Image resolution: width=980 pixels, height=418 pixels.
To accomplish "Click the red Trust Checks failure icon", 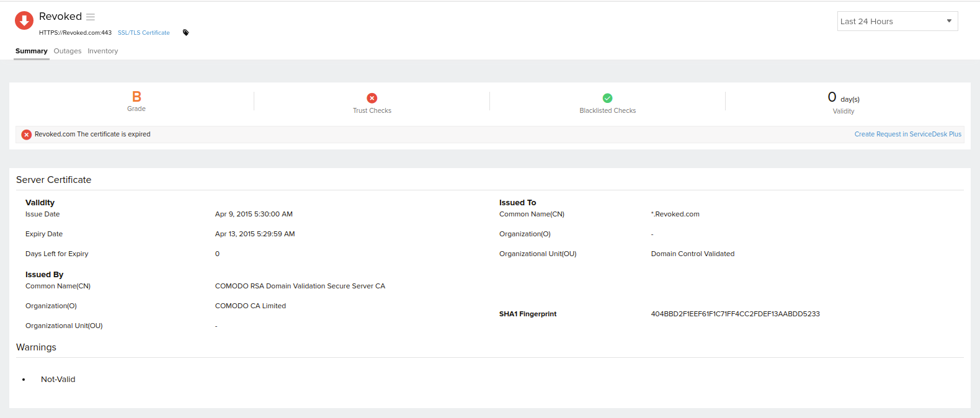I will (372, 98).
